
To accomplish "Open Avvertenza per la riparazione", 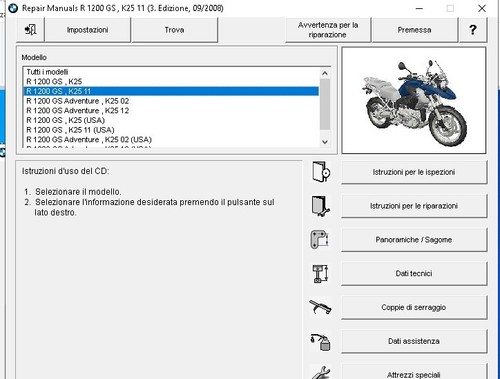I will tap(328, 30).
